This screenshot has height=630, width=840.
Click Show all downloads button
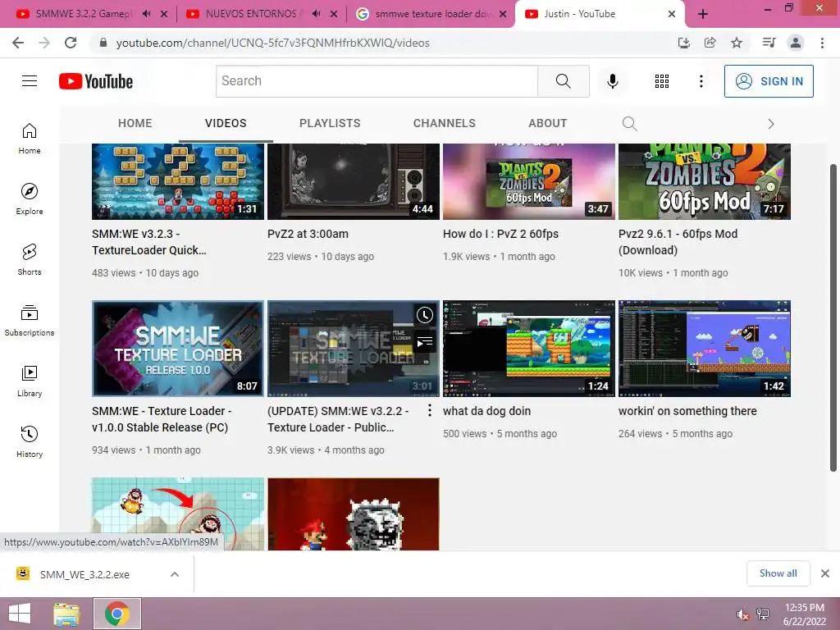point(778,573)
